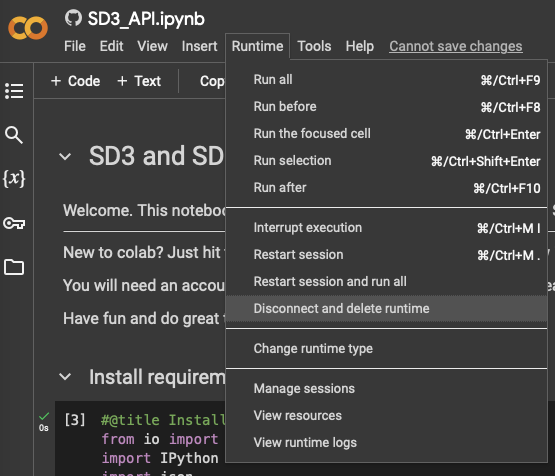Click the 'New to colab? Just hit' text
555x476 pixels.
click(x=142, y=253)
